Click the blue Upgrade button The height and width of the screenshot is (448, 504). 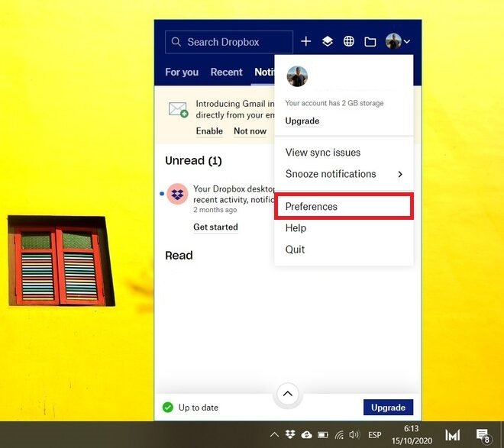pos(388,408)
